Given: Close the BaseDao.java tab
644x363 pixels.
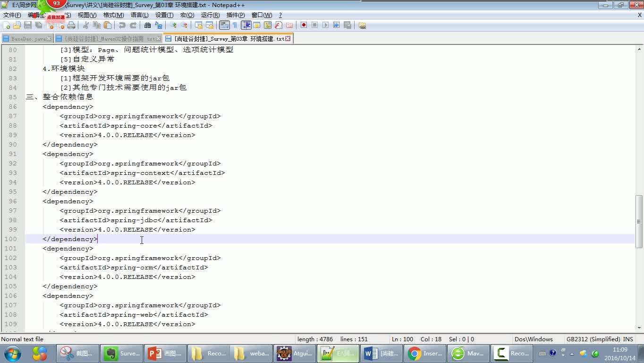Looking at the screenshot, I should tap(49, 39).
